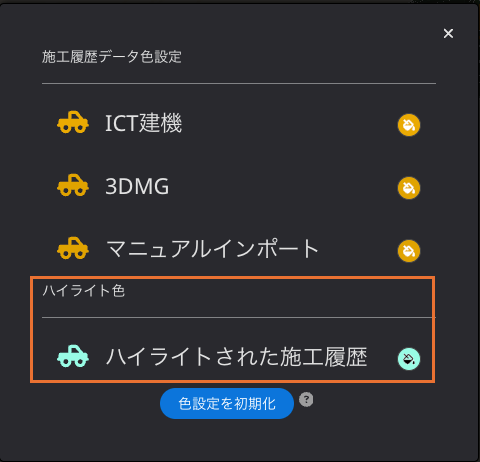Close the 施工履歴データ色設定 dialog

tap(448, 33)
